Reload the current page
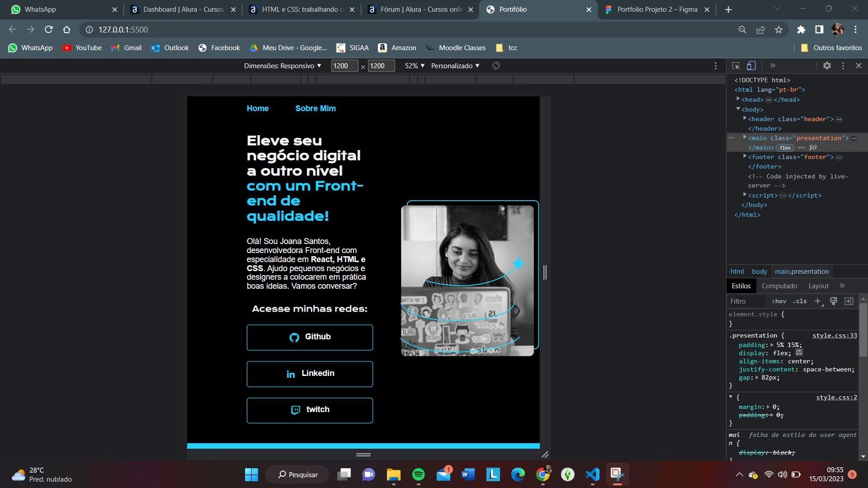Screen dimensions: 868x488 (x=49, y=30)
